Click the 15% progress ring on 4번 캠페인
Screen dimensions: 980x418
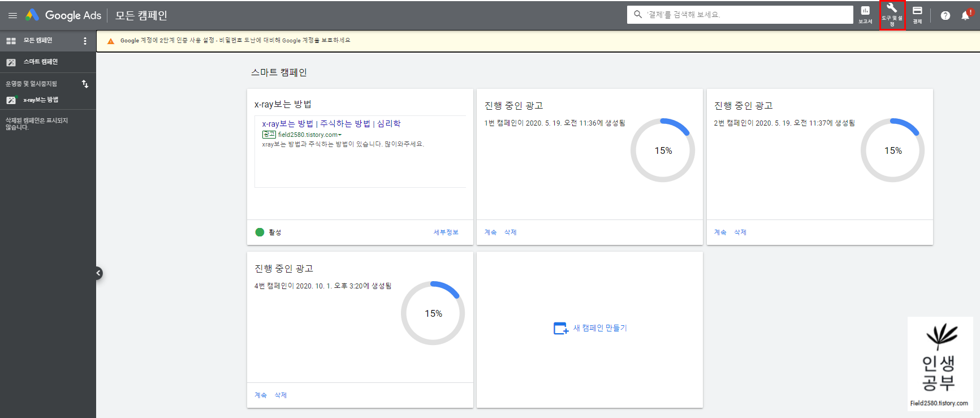pos(433,313)
